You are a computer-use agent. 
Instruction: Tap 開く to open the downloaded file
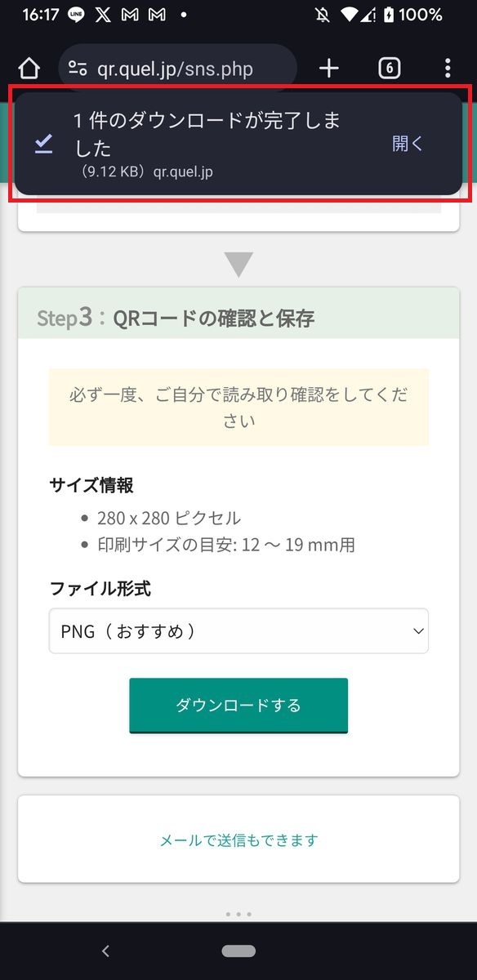(408, 144)
